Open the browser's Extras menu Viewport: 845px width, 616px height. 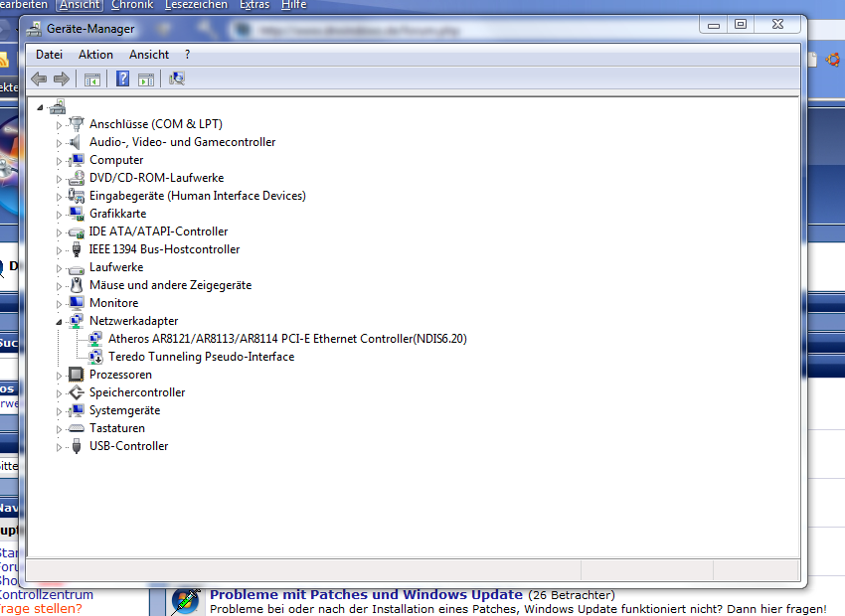pos(254,5)
